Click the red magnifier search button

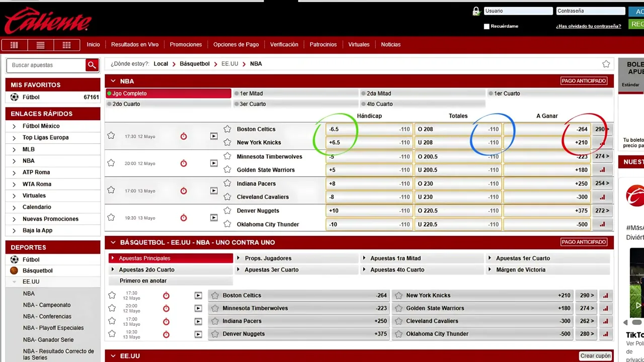(92, 65)
